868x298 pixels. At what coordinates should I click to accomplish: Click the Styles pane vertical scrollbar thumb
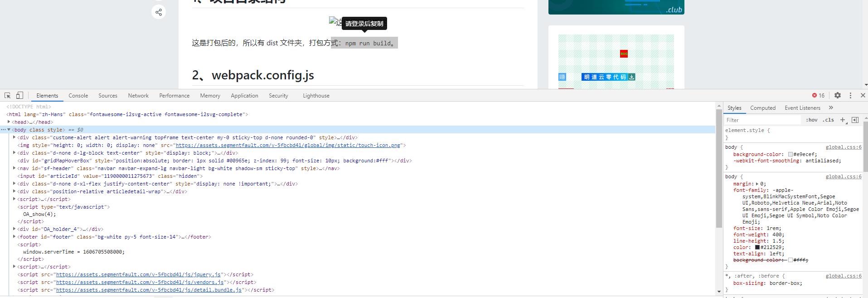[865, 147]
